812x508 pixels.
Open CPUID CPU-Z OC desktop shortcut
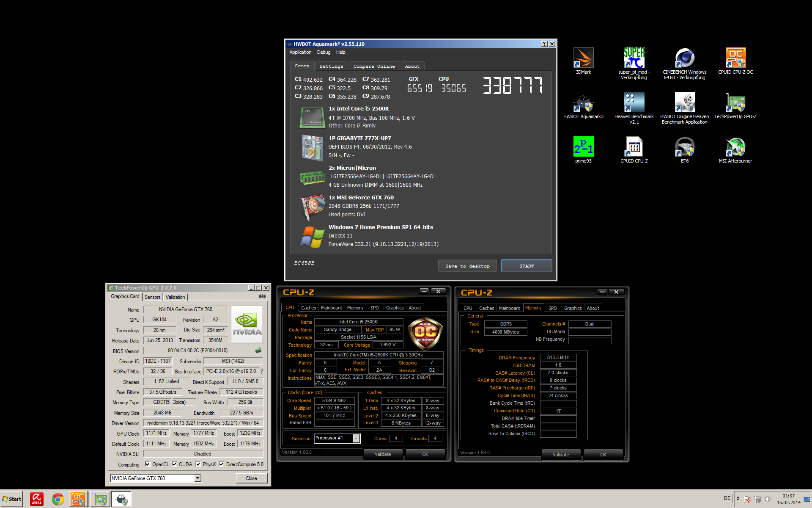point(735,61)
